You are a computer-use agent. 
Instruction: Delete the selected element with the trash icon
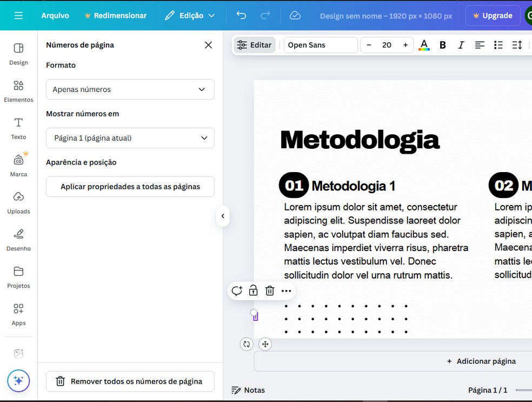[x=270, y=291]
